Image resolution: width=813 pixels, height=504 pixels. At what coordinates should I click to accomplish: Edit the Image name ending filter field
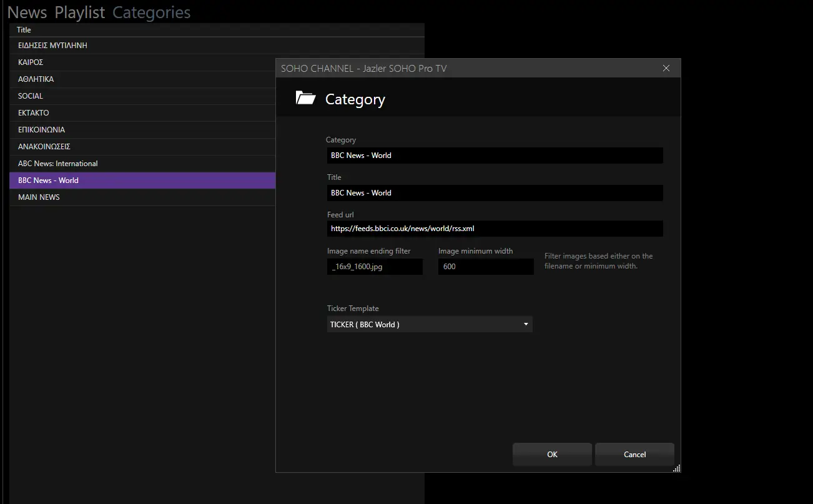pos(375,267)
